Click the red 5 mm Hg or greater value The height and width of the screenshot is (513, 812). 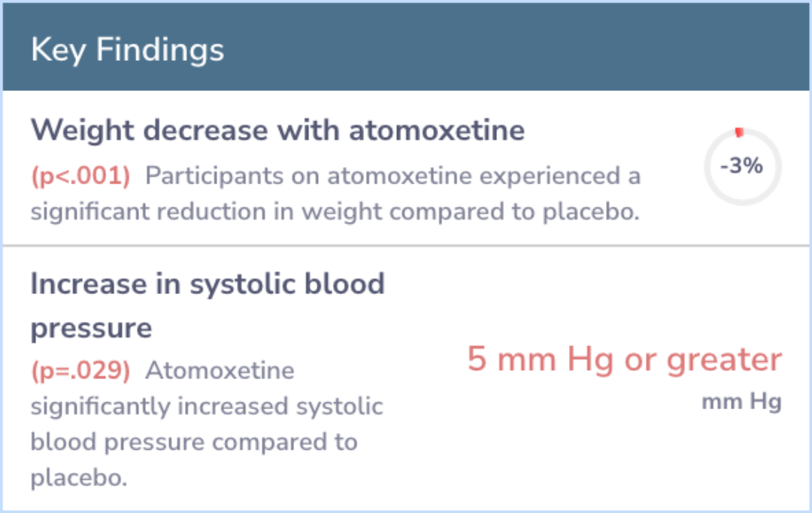pyautogui.click(x=624, y=360)
